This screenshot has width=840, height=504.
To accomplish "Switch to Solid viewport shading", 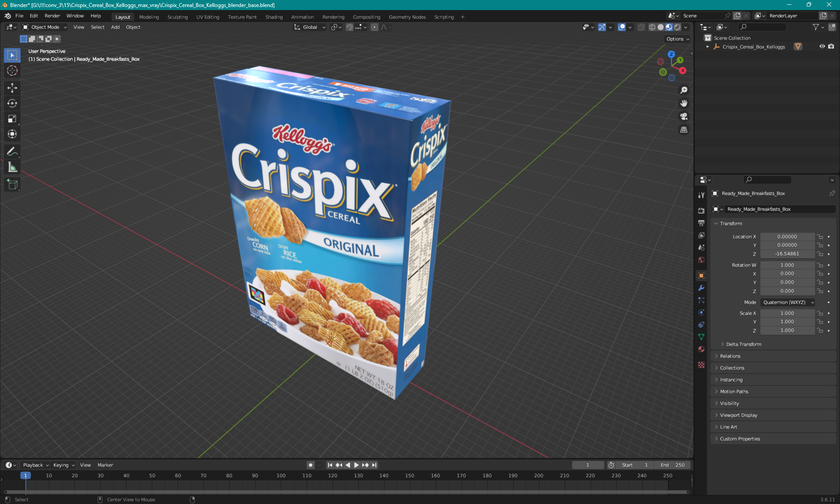I will tap(661, 27).
